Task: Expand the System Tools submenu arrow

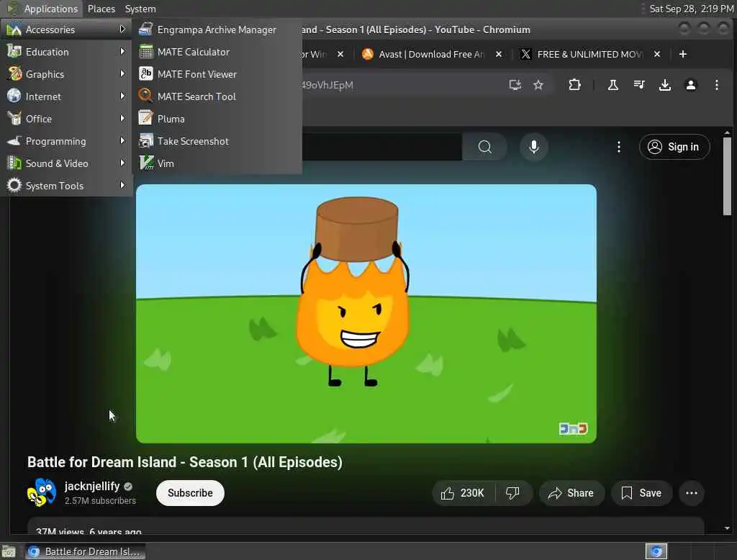Action: [122, 185]
